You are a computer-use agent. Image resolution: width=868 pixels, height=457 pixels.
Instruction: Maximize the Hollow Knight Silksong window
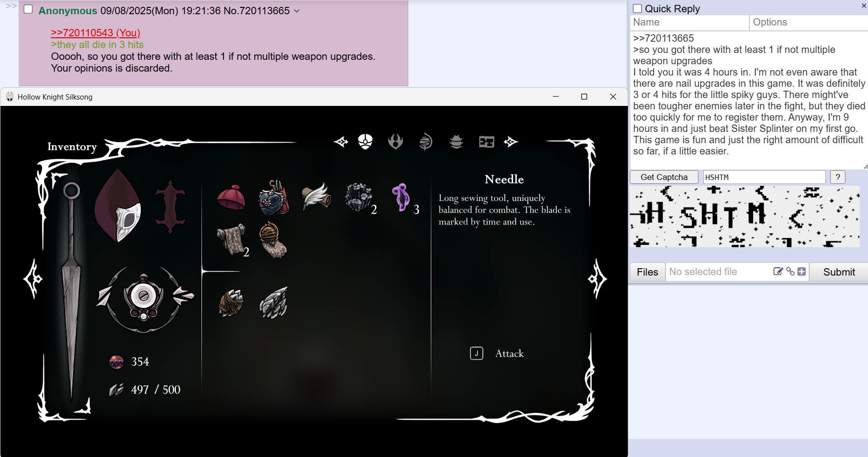584,97
